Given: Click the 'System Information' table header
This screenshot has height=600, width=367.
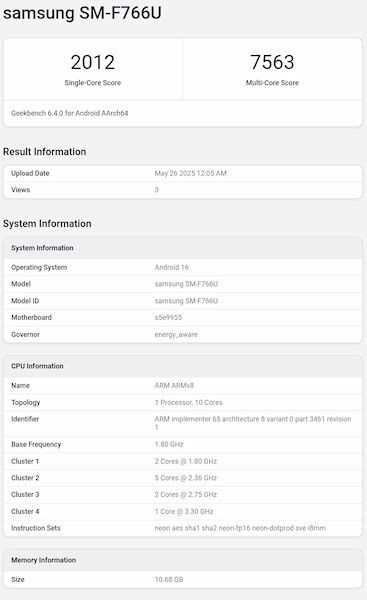Looking at the screenshot, I should click(42, 248).
